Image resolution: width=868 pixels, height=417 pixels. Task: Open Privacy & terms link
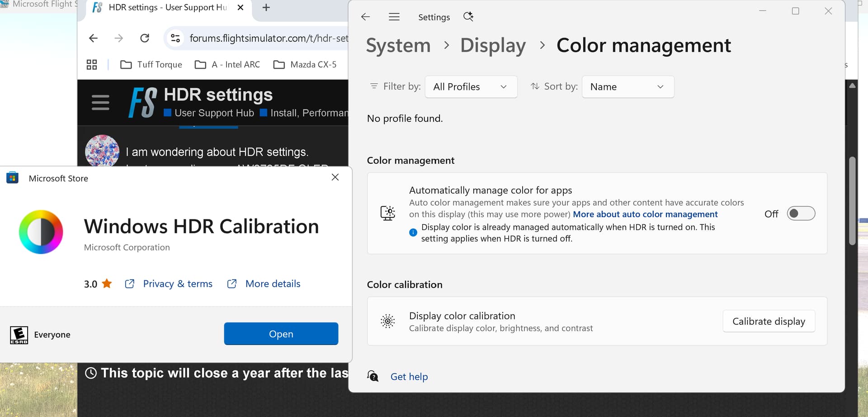(x=178, y=284)
